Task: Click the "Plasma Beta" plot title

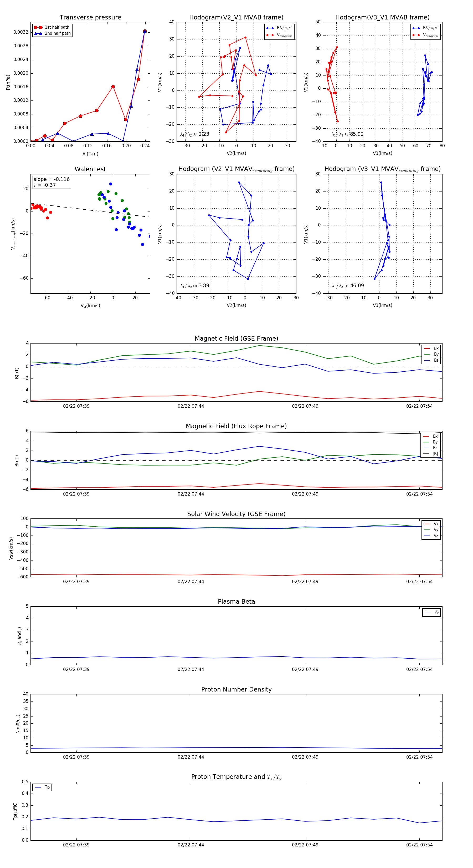Action: coord(236,602)
